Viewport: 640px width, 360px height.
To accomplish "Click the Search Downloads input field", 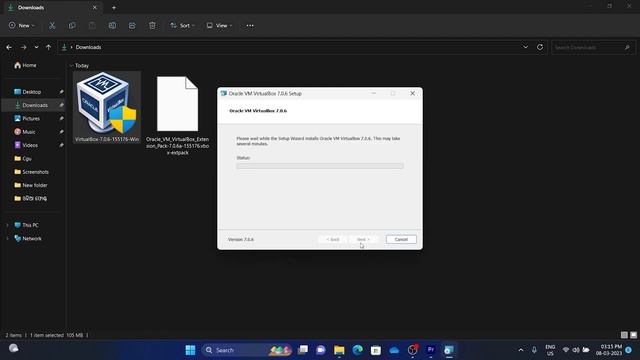I will coord(593,47).
